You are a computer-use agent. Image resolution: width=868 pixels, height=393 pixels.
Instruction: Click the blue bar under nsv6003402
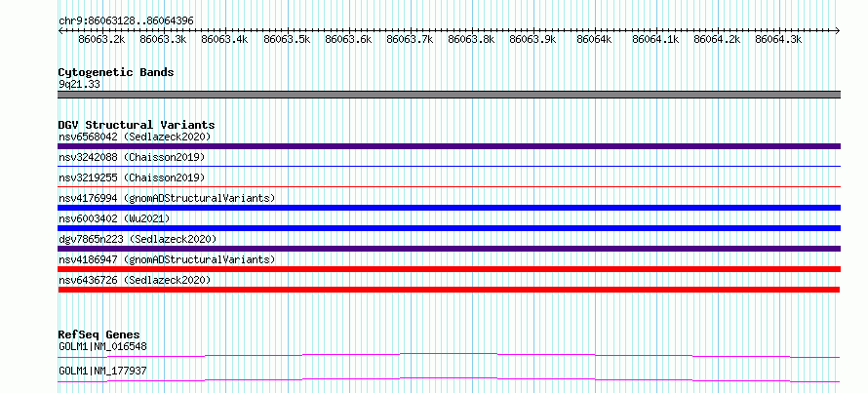(449, 228)
